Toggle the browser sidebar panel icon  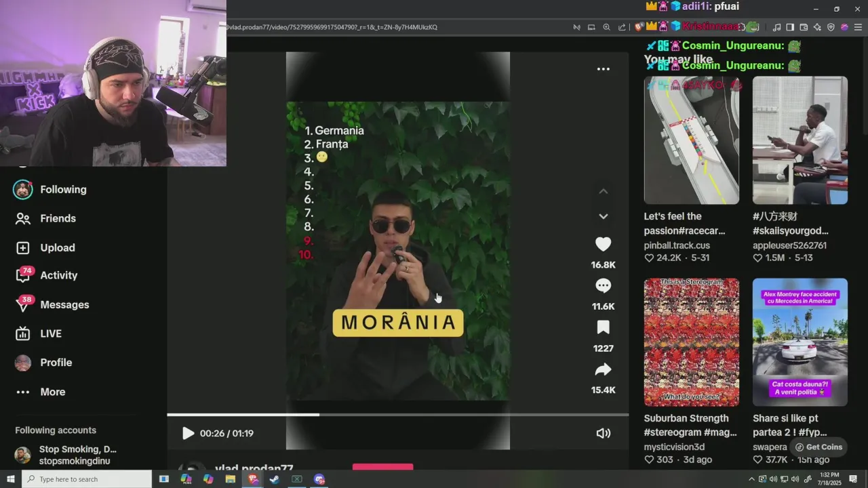click(x=790, y=27)
